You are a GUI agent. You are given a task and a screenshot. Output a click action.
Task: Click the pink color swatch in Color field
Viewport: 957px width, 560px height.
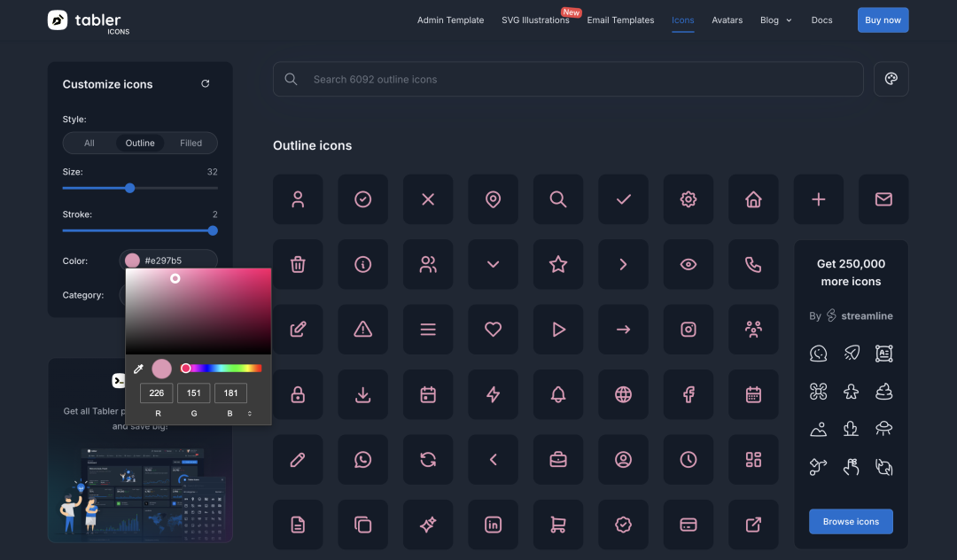point(132,261)
